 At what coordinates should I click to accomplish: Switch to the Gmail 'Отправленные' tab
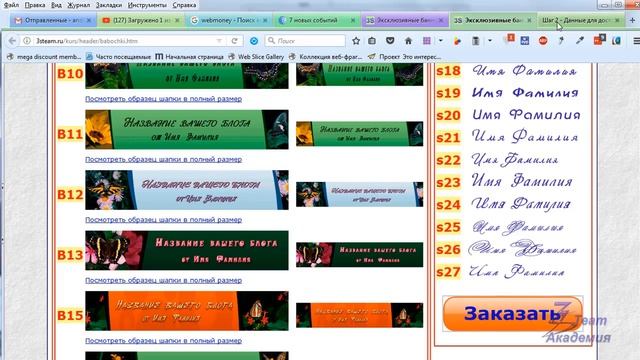pyautogui.click(x=53, y=20)
